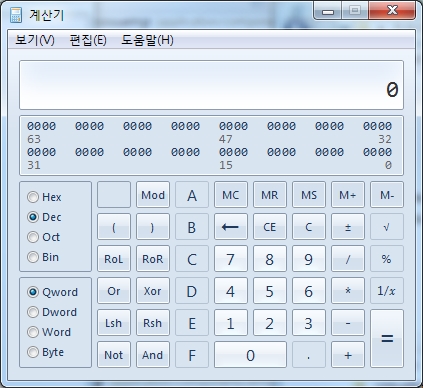
Task: Toggle the lowest bit group above 0
Action: point(378,152)
